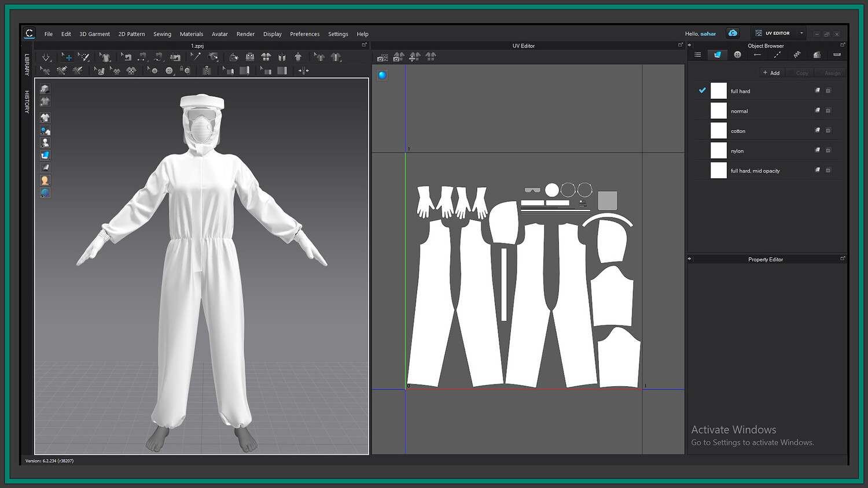
Task: Click the white swatch for nylon fabric
Action: (x=718, y=151)
